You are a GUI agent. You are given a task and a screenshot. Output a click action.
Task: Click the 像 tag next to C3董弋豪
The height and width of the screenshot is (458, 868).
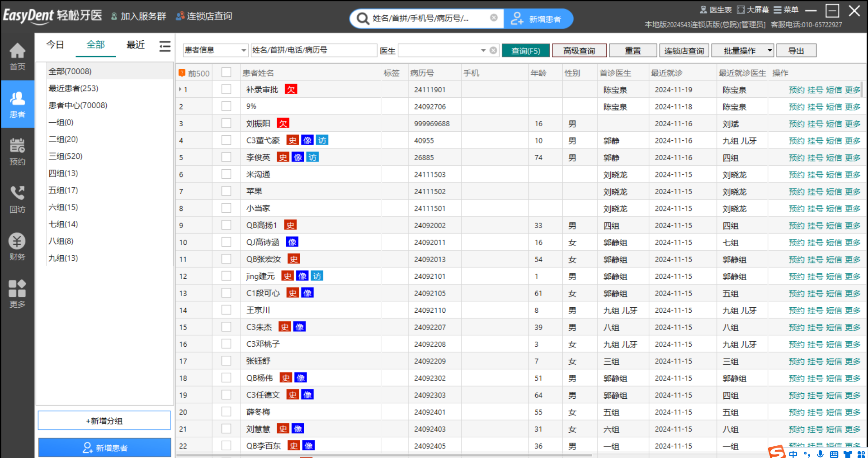pyautogui.click(x=307, y=140)
